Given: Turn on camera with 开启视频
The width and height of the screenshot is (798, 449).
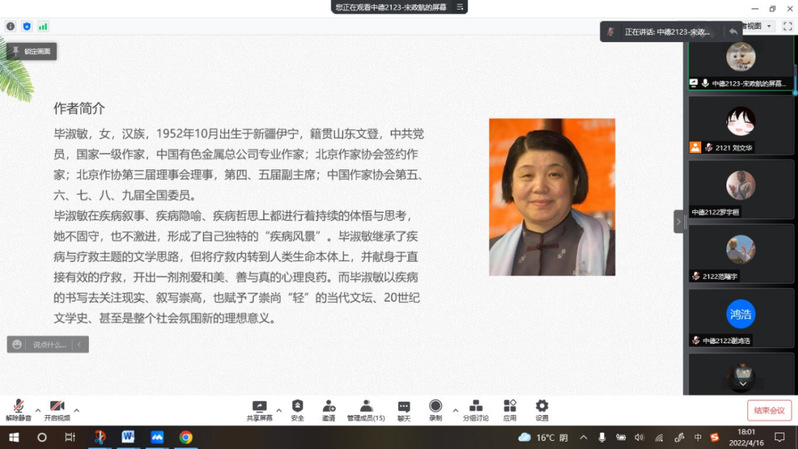Looking at the screenshot, I should [57, 410].
